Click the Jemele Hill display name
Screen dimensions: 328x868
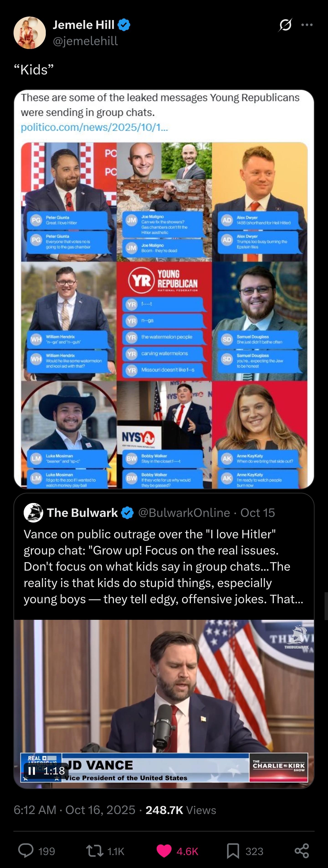[x=84, y=25]
